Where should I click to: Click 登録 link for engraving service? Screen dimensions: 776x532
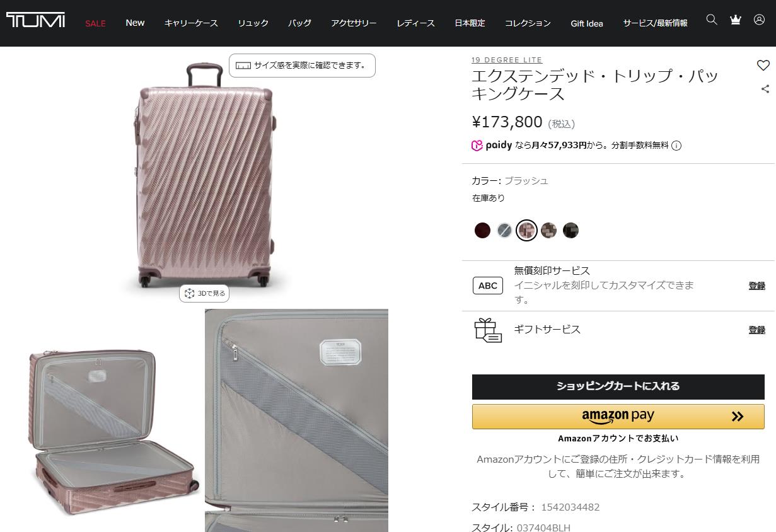[757, 286]
